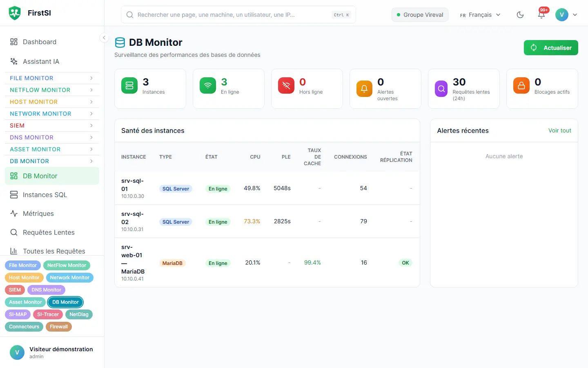588x368 pixels.
Task: Open Requêtes Lentes in the sidebar
Action: 52,232
